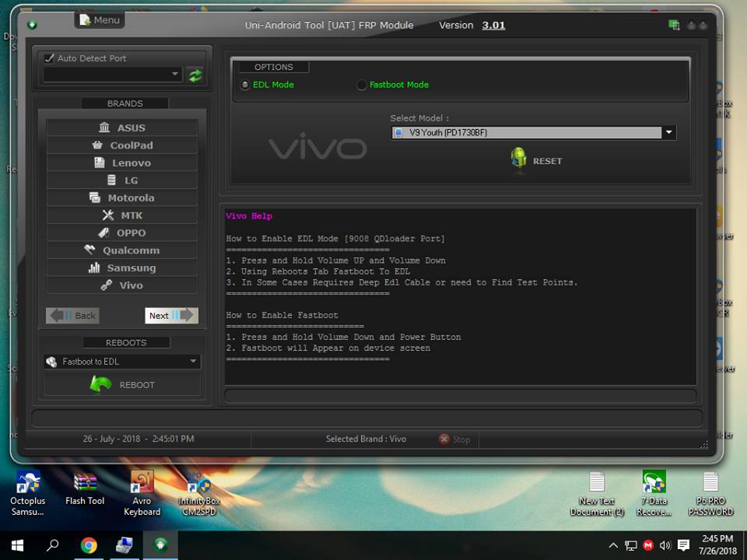Image resolution: width=747 pixels, height=560 pixels.
Task: Choose the OPPO brand
Action: (x=122, y=233)
